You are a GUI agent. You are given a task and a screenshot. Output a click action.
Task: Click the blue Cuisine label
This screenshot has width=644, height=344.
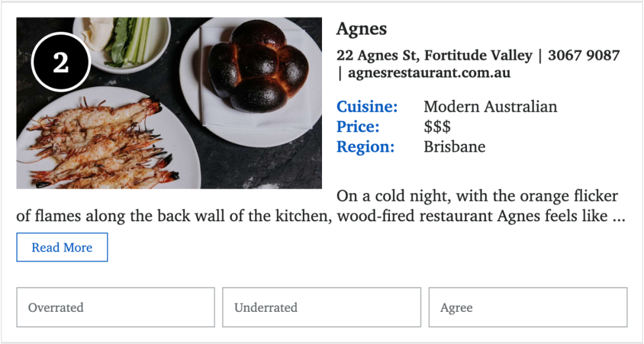click(367, 107)
